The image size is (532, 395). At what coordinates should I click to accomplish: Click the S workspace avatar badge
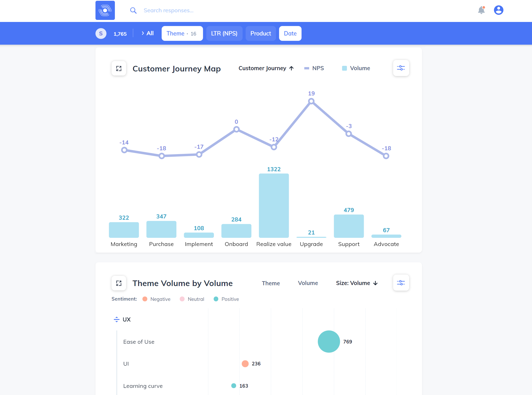[101, 33]
